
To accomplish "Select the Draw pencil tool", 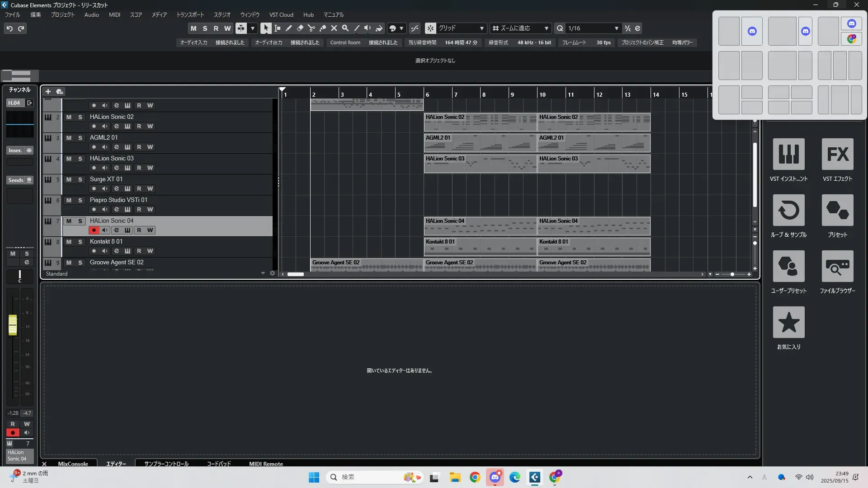I will pyautogui.click(x=288, y=28).
